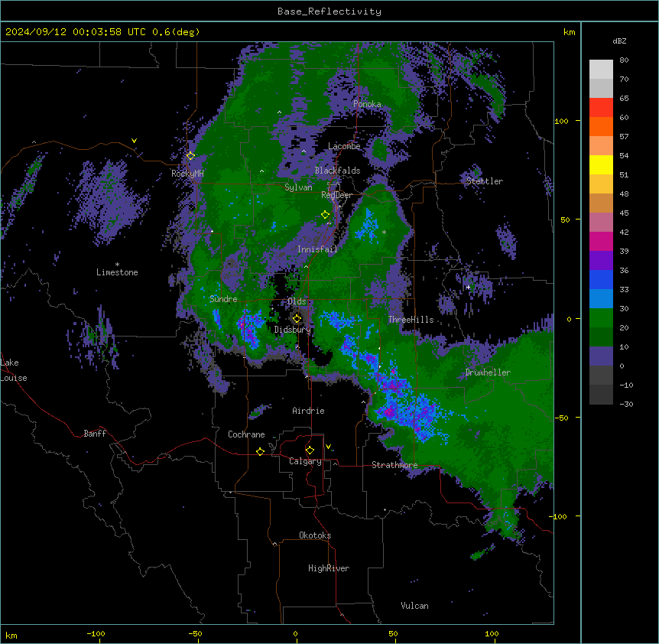Click the white plus marker west of Drumheller region
Image resolution: width=659 pixels, height=644 pixels.
tap(468, 287)
